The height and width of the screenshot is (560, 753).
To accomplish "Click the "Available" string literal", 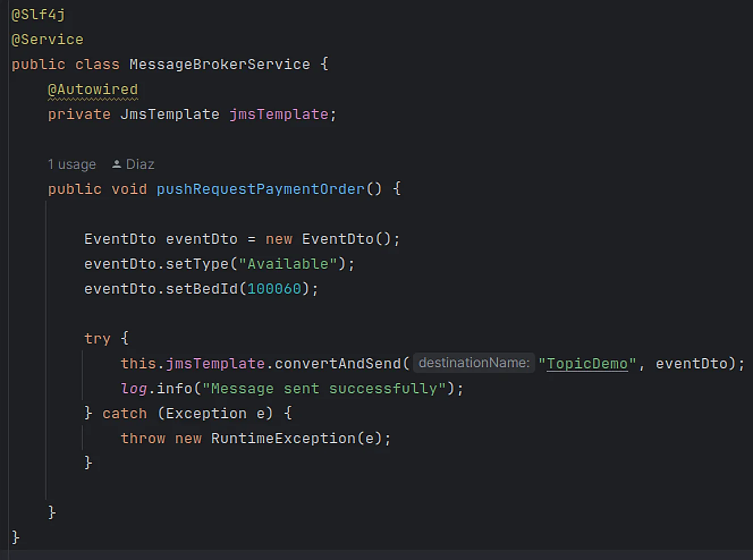I will click(287, 264).
